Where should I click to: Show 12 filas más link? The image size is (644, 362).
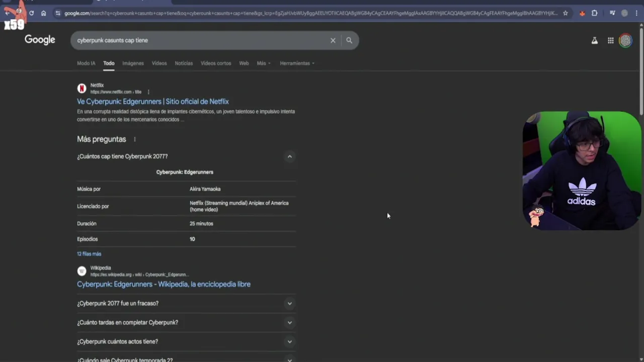[x=89, y=254]
